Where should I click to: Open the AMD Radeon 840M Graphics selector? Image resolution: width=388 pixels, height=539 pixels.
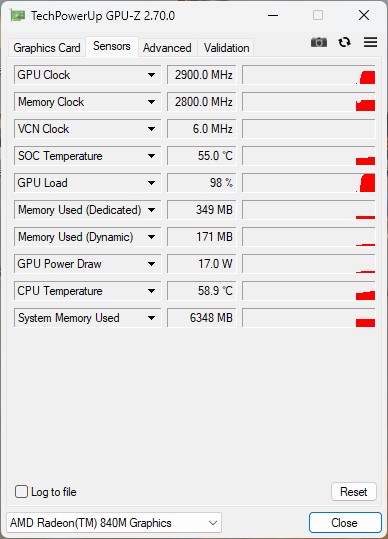coord(114,523)
